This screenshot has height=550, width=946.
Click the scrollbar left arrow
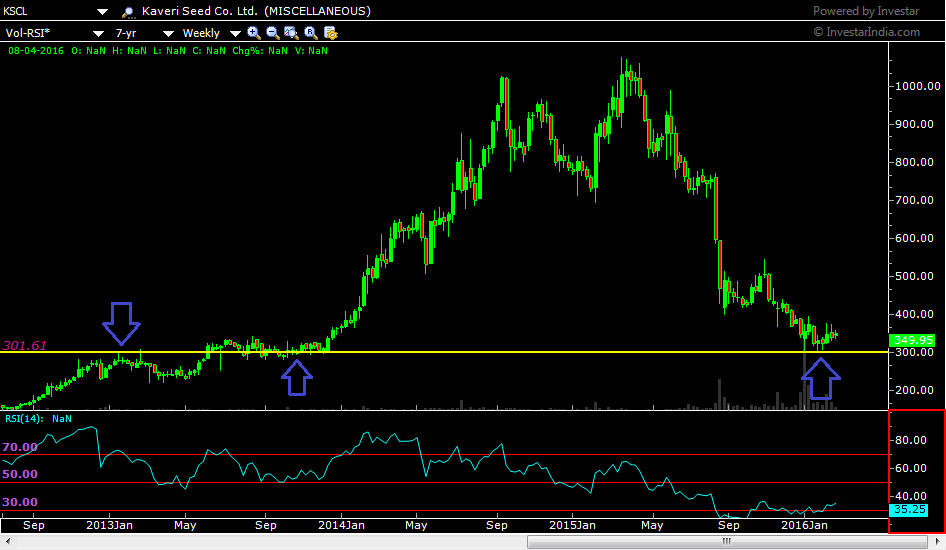(8, 542)
